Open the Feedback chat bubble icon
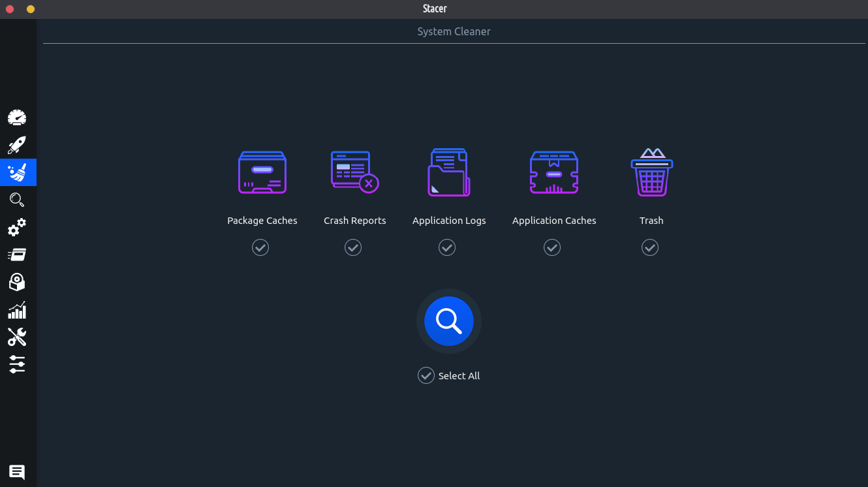Viewport: 868px width, 487px height. 17,471
